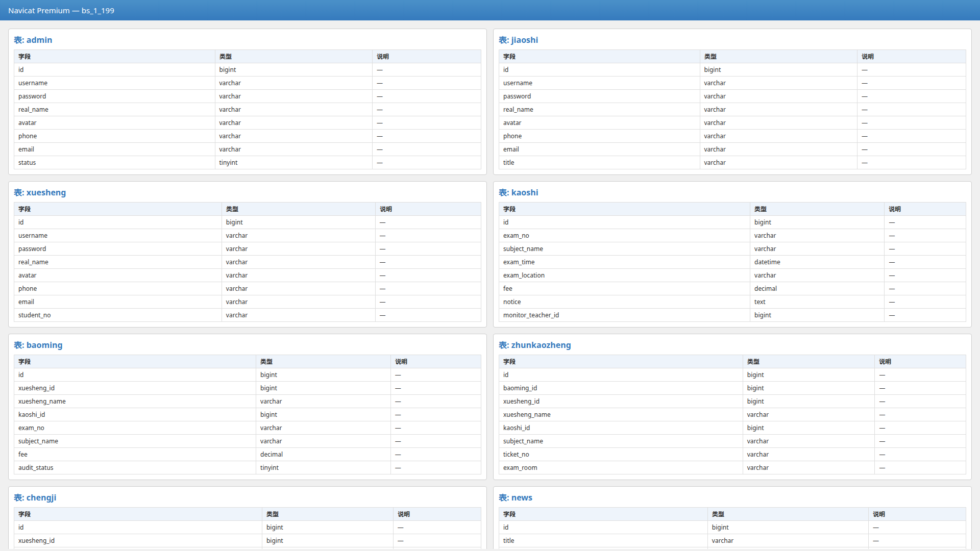Select 'tinyint' type of admin status row

tap(228, 163)
